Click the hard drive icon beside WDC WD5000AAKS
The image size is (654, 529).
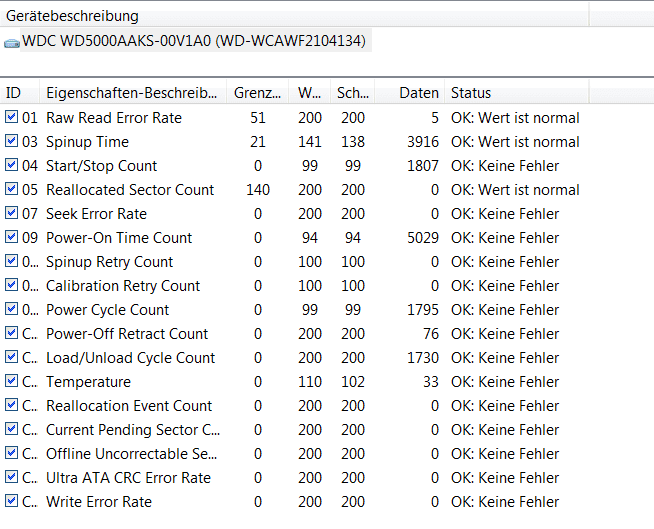click(x=12, y=43)
